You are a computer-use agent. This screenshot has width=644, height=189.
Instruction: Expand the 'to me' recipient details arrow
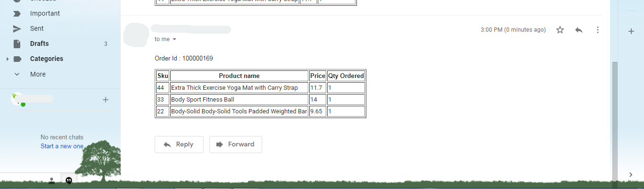click(174, 39)
